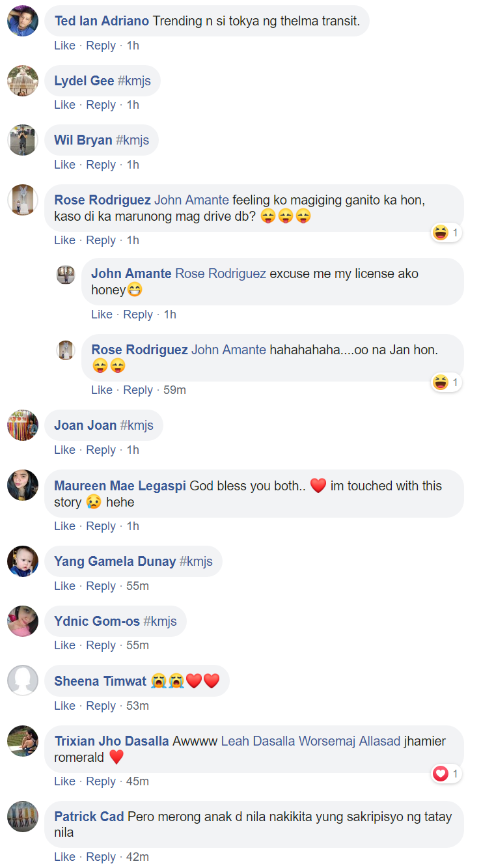Open Patrick Cad's profile picture
494x868 pixels.
pos(23,817)
